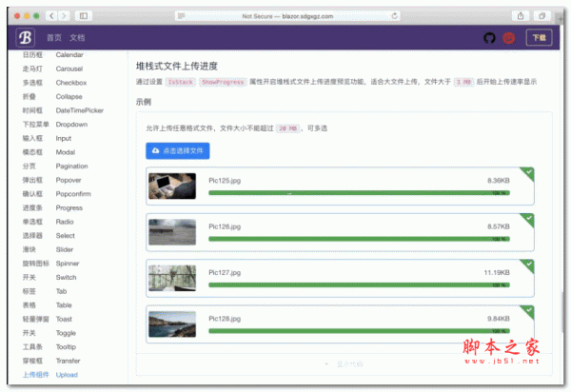Select the Upload sidebar entry
The image size is (571, 392).
(x=67, y=375)
